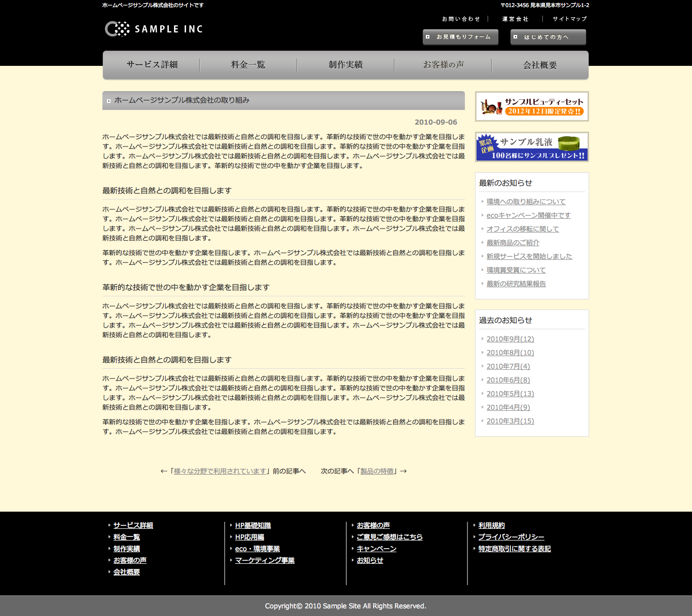
Task: Click the マーケティング事業 footer link
Action: 265,560
